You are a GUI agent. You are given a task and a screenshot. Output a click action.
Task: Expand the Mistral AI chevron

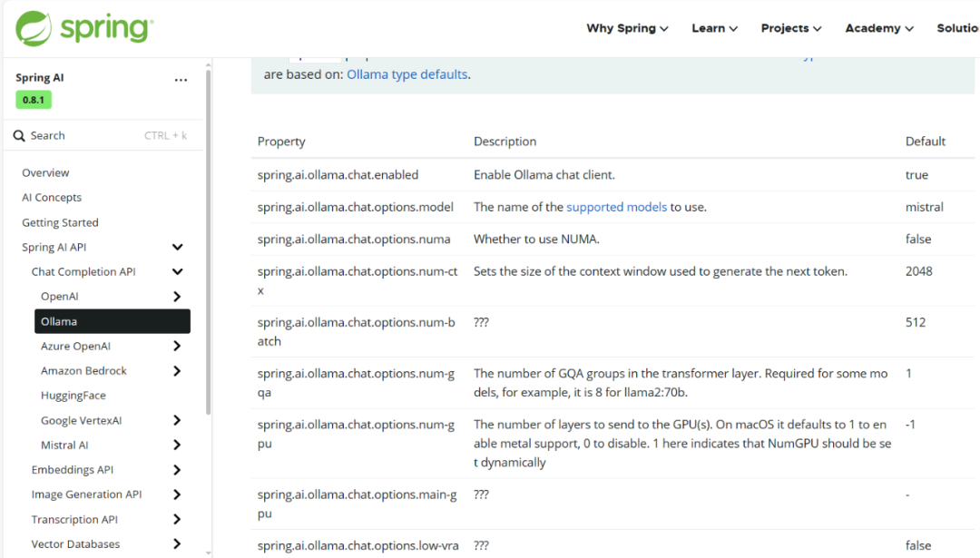click(x=177, y=445)
